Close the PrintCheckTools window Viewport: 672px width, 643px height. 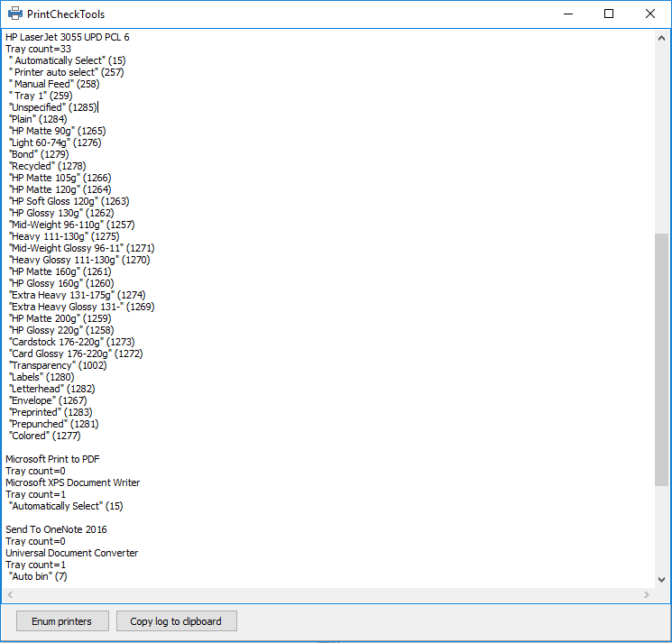click(649, 14)
